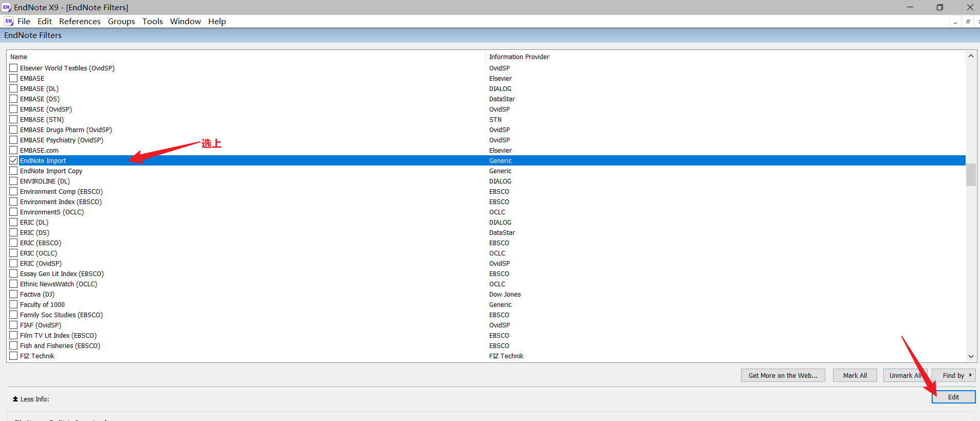Restore down the inner Filters window
This screenshot has width=980, height=421.
click(968, 22)
